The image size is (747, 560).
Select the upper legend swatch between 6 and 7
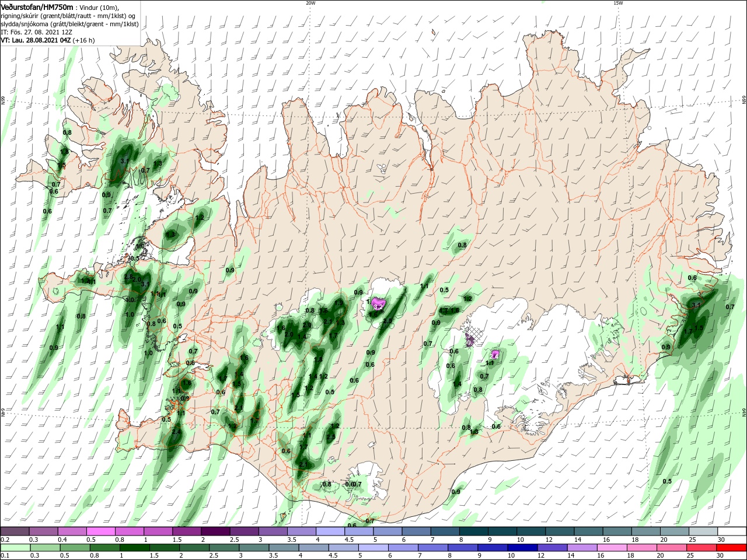(x=416, y=531)
